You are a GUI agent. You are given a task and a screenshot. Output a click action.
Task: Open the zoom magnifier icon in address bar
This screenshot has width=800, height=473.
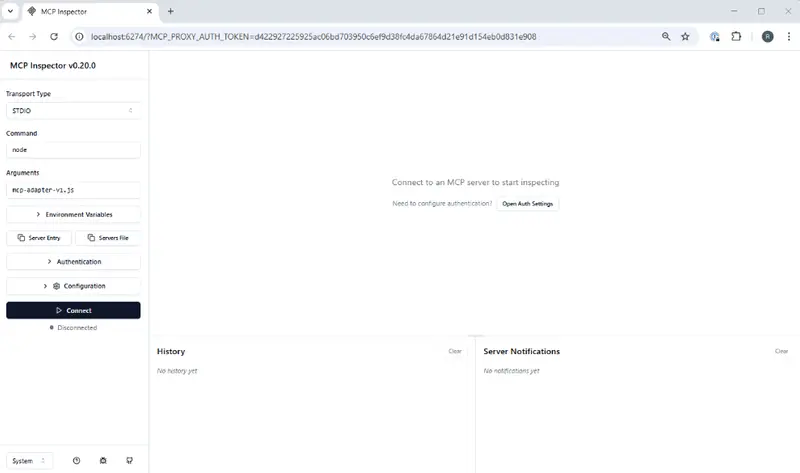(666, 37)
